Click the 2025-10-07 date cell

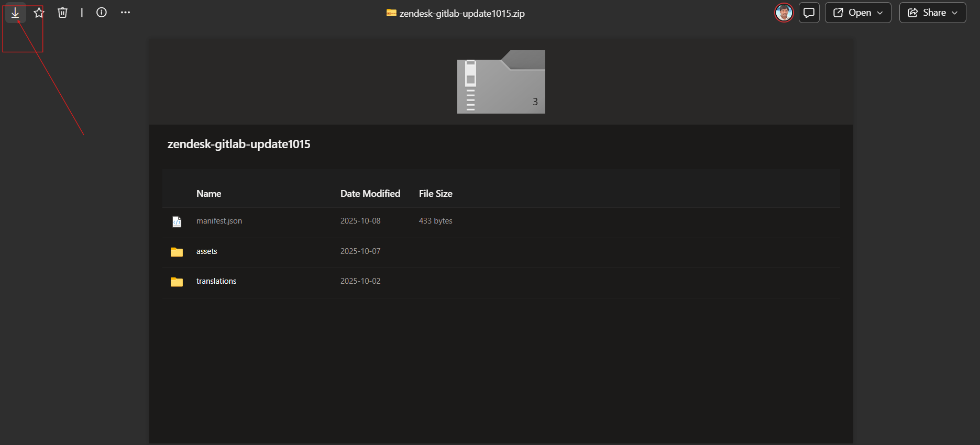pyautogui.click(x=360, y=251)
